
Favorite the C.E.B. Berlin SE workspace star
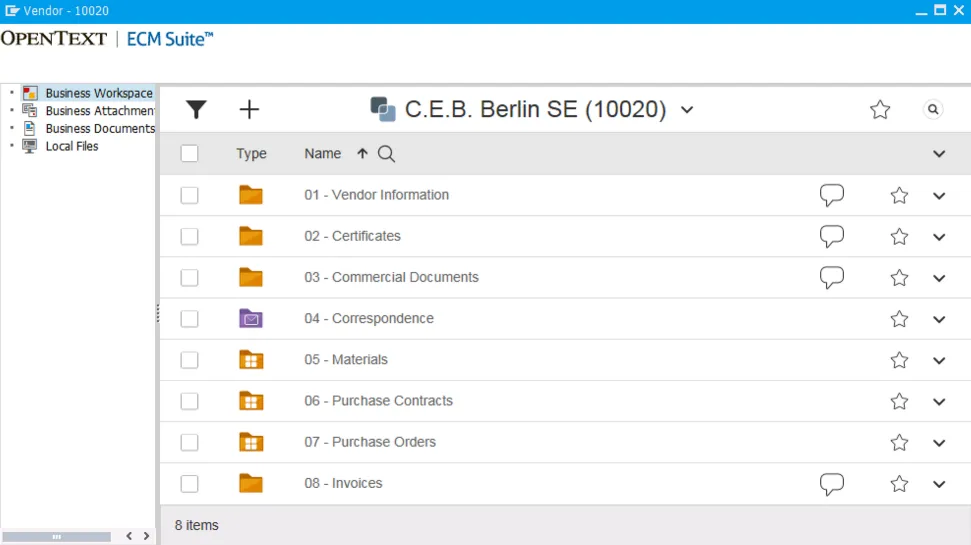click(880, 110)
